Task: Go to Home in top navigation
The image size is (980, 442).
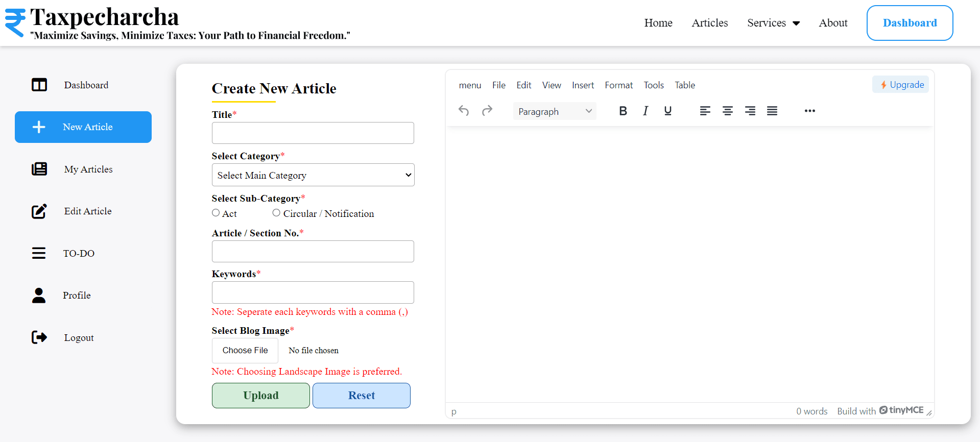Action: click(x=658, y=23)
